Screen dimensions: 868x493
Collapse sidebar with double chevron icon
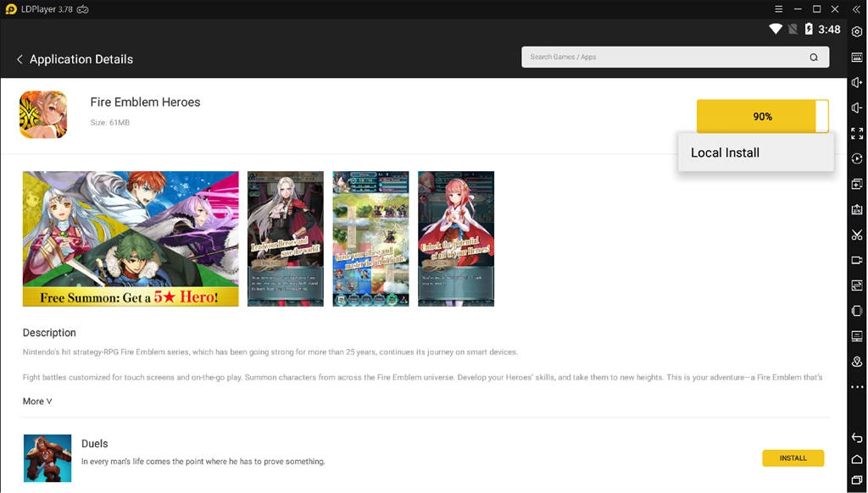(x=856, y=9)
